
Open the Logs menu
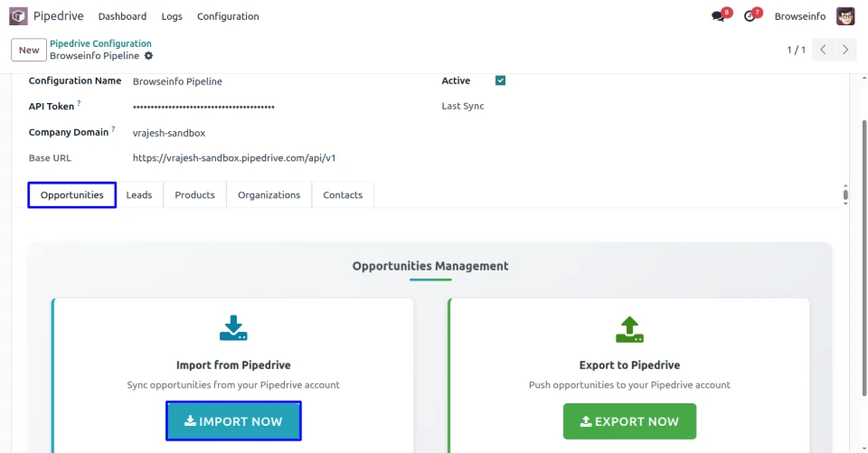coord(172,16)
